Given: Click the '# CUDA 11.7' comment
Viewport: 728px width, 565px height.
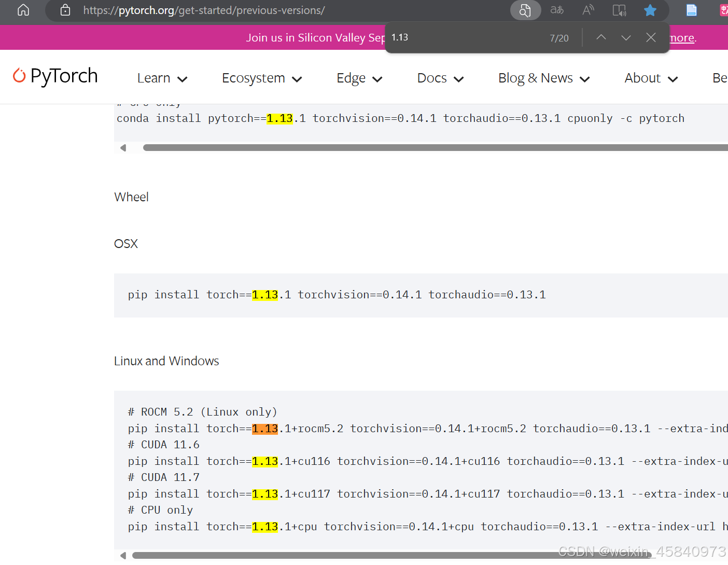Looking at the screenshot, I should [164, 477].
